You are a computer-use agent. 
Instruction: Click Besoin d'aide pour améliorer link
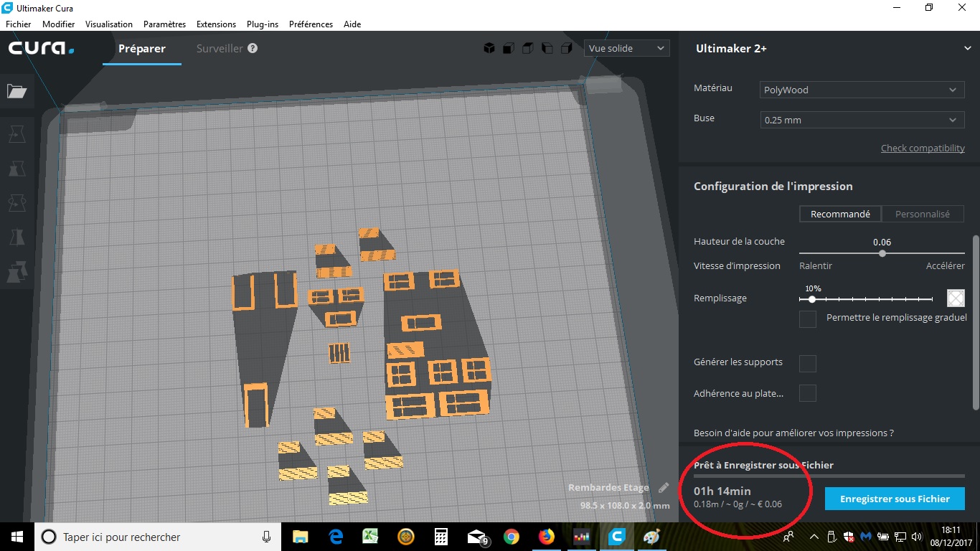point(793,433)
